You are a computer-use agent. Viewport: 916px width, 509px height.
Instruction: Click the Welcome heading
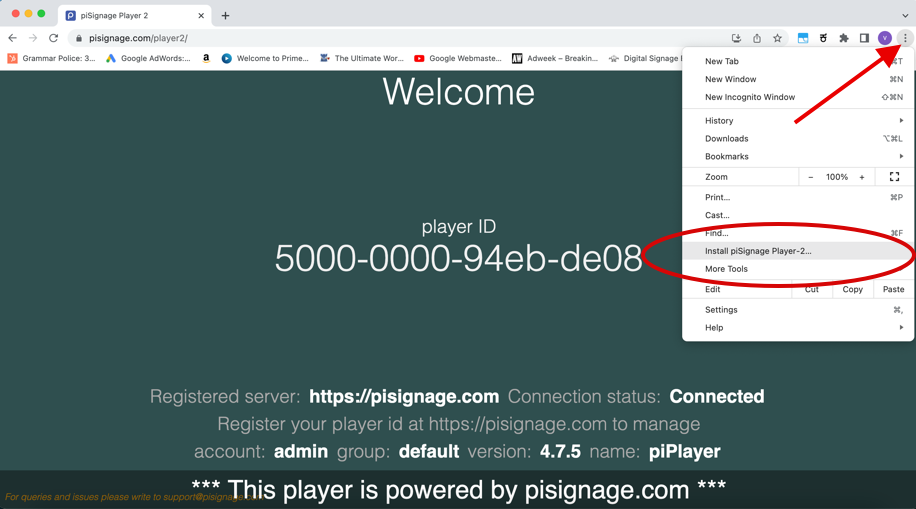(459, 92)
